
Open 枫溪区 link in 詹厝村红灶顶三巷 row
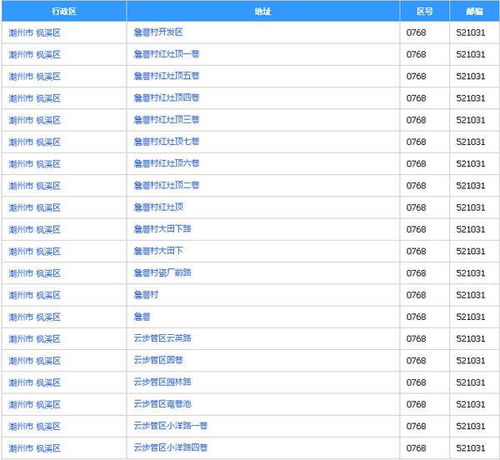(48, 120)
